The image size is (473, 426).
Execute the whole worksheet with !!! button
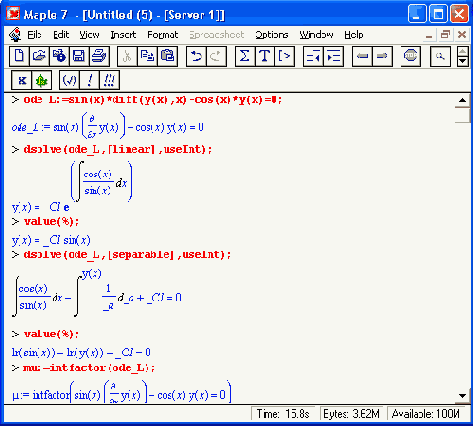click(x=109, y=80)
